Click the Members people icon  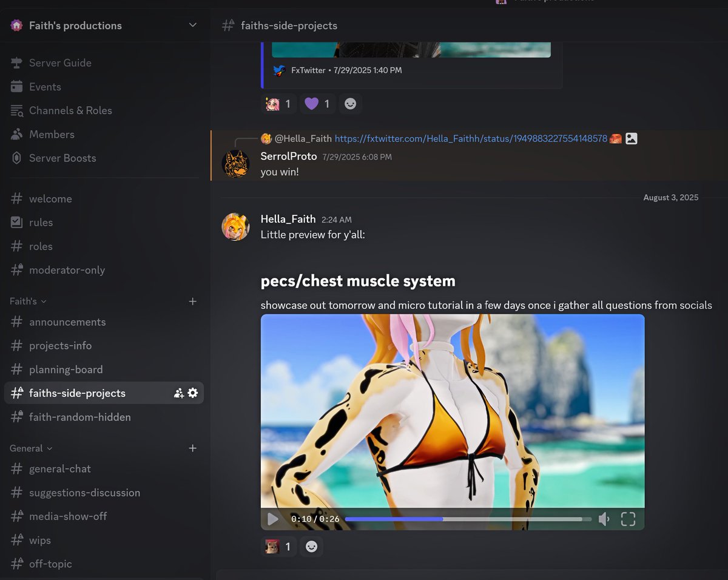coord(17,134)
